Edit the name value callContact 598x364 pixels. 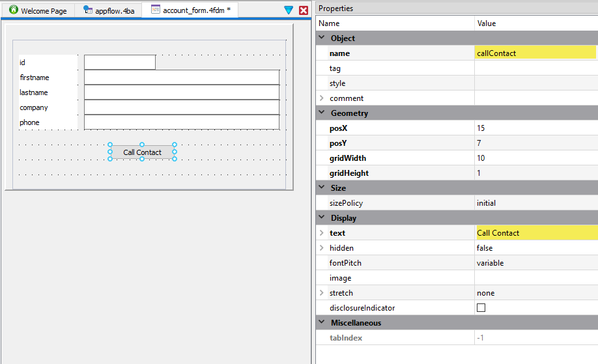535,53
